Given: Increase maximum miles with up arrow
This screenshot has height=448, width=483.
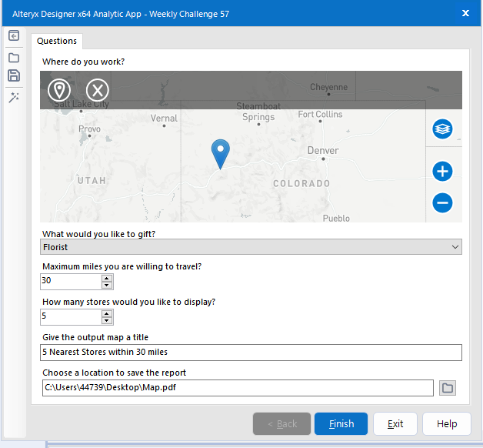Looking at the screenshot, I should tap(107, 277).
